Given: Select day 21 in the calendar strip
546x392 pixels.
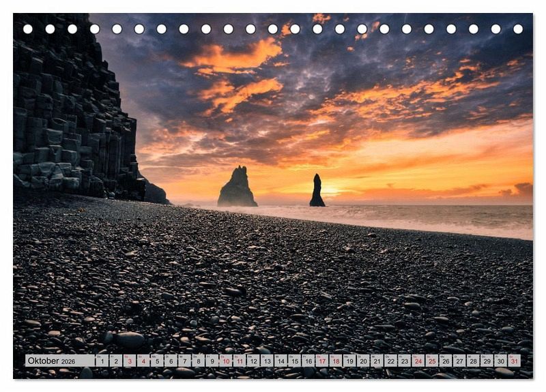Looking at the screenshot, I should click(x=377, y=361).
